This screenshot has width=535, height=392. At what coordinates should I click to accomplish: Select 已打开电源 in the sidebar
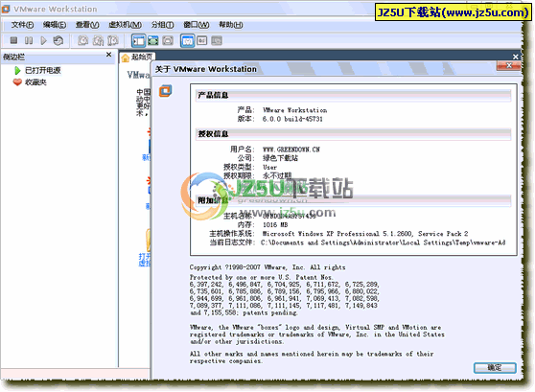coord(43,71)
